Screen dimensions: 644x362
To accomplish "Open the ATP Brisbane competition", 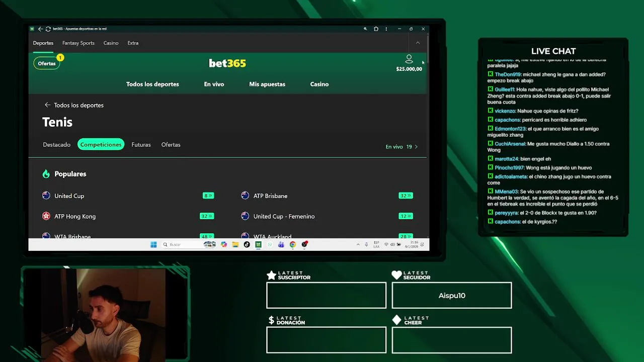I will coord(271,196).
